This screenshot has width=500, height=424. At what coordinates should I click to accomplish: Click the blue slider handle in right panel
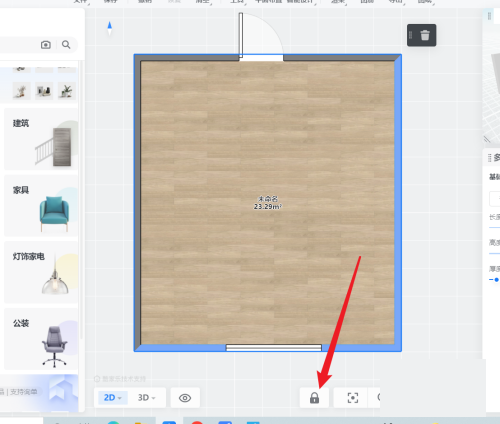coord(496,280)
